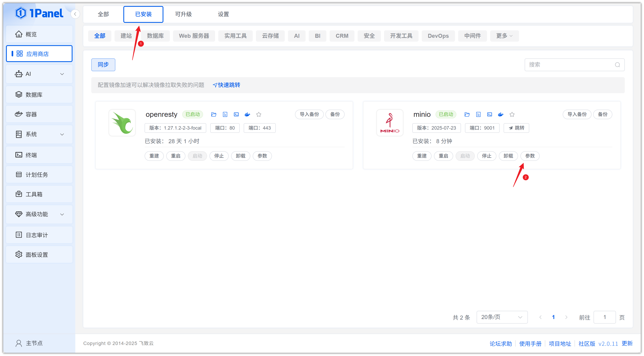This screenshot has width=644, height=356.
Task: Click the Docker container icon for minio
Action: [x=500, y=114]
